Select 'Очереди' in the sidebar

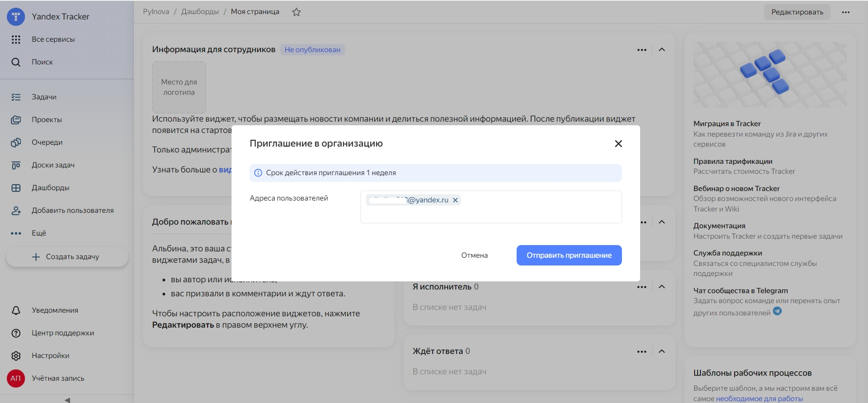pos(47,143)
